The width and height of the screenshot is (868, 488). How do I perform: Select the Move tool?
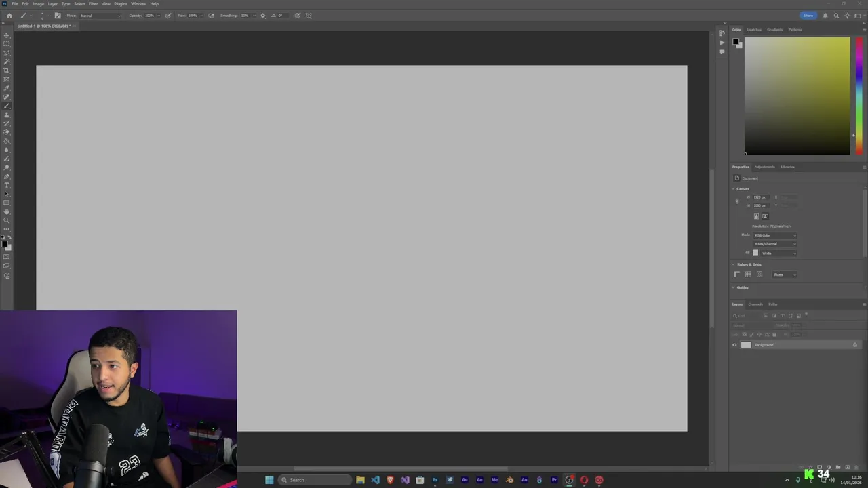[x=7, y=35]
